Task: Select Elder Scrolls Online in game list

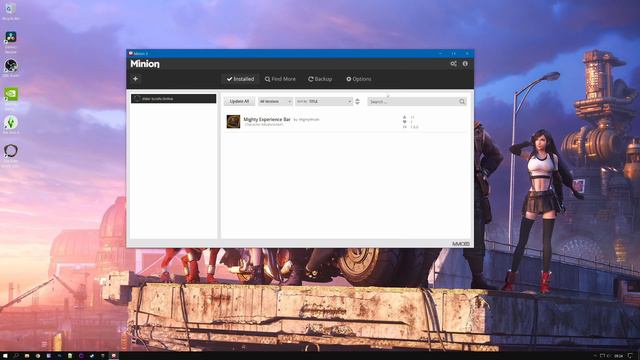Action: click(x=173, y=98)
